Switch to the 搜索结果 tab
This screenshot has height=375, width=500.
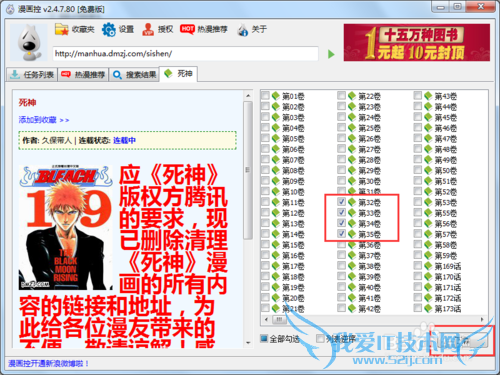134,74
